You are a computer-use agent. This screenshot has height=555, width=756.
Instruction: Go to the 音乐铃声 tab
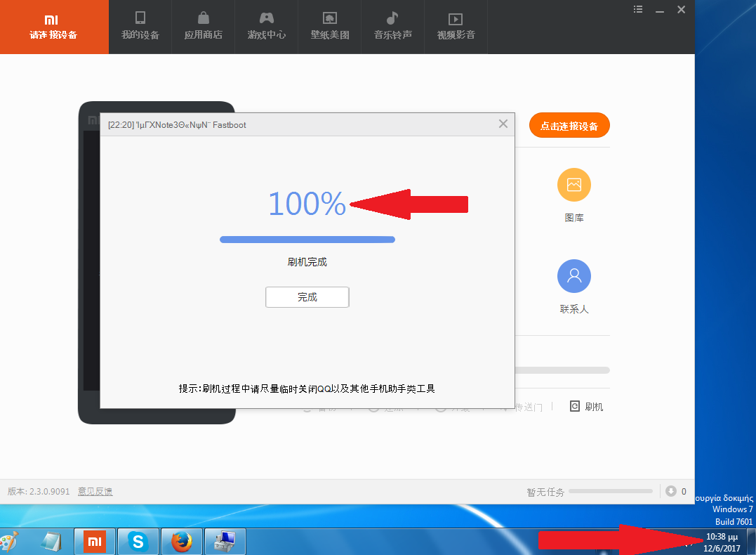pyautogui.click(x=393, y=27)
